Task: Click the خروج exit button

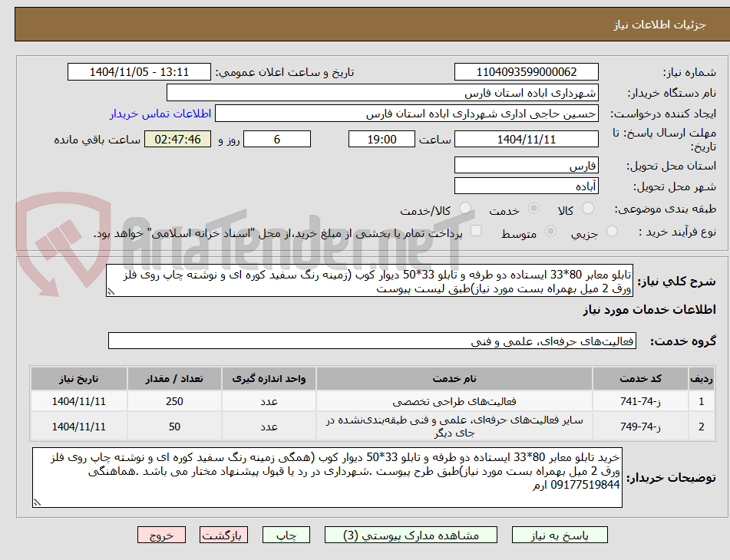Action: (161, 535)
